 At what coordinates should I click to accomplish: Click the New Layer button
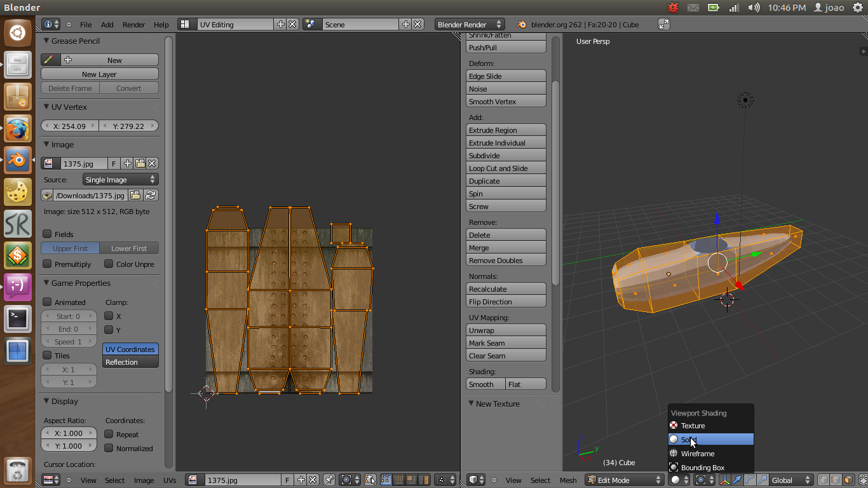(99, 74)
